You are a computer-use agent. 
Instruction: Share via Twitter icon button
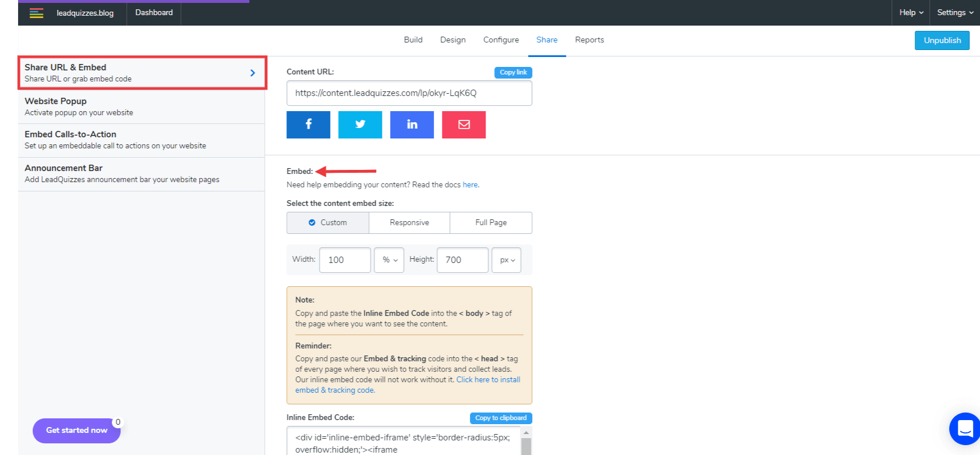click(360, 125)
